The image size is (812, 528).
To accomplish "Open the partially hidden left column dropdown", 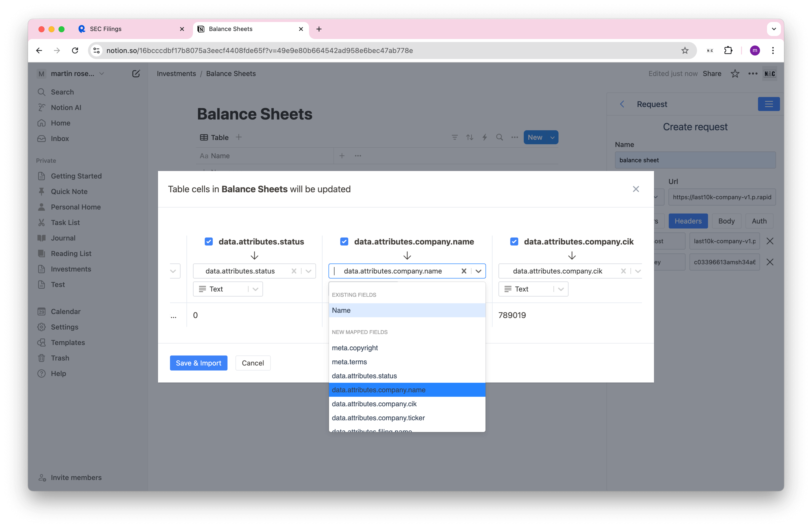I will [x=173, y=271].
